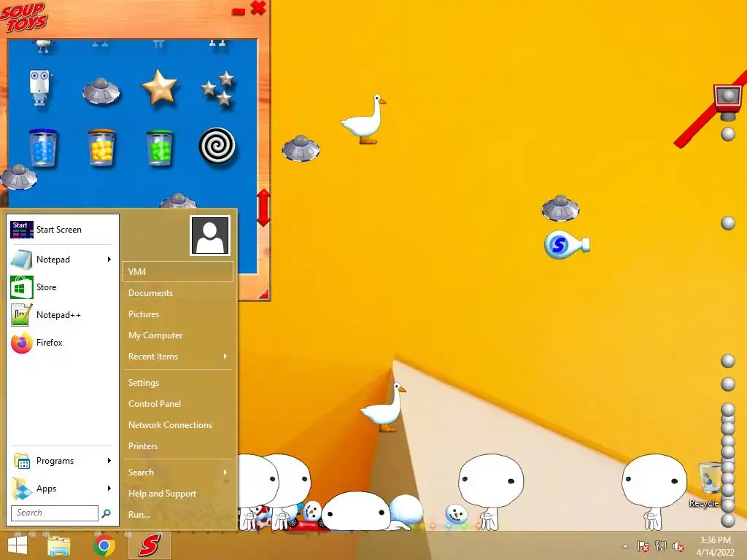Viewport: 747px width, 560px height.
Task: Click the muted volume tray icon
Action: (678, 546)
